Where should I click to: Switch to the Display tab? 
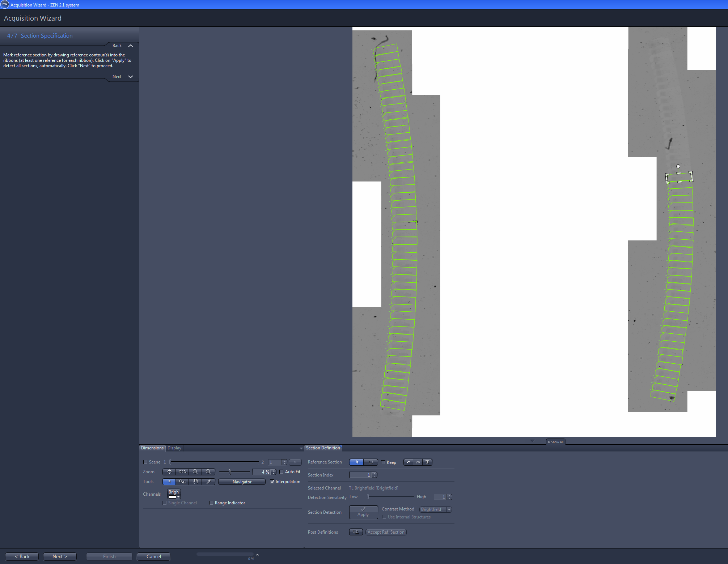click(x=174, y=448)
